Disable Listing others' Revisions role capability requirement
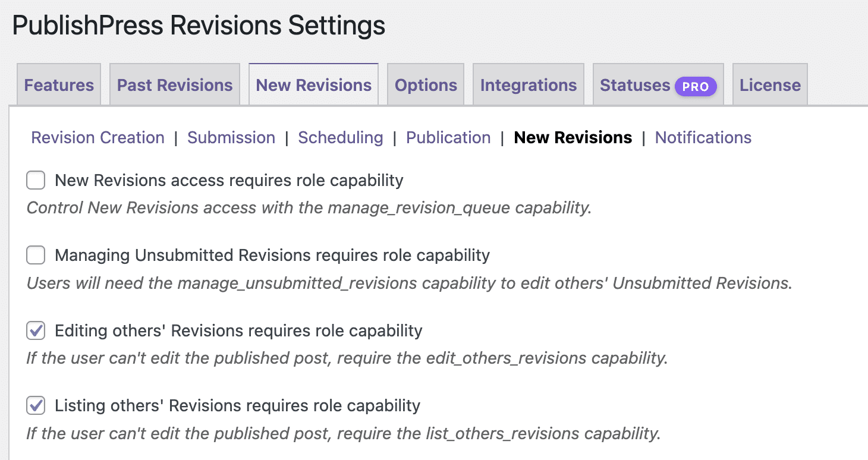The width and height of the screenshot is (868, 460). (35, 405)
